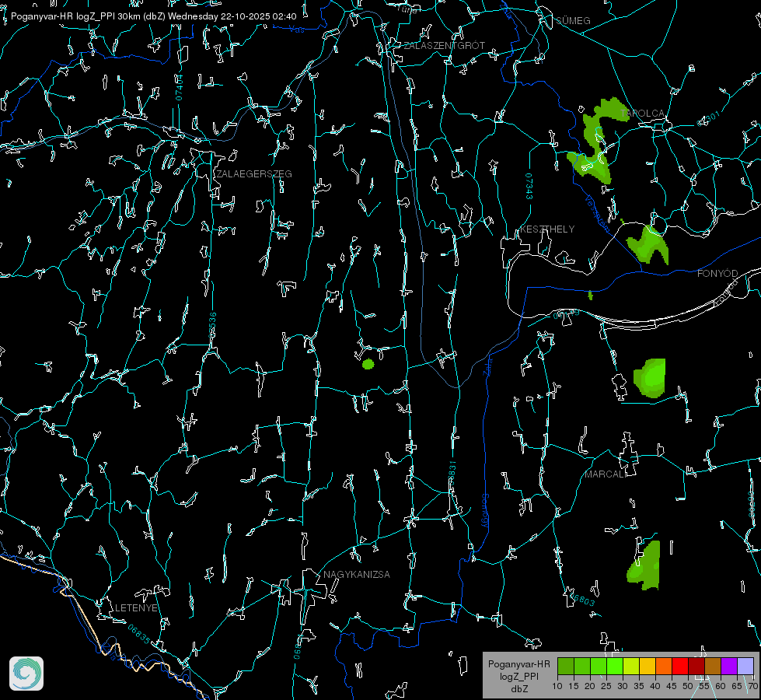The width and height of the screenshot is (761, 700).
Task: Click the legend tick value 30
Action: click(x=623, y=687)
